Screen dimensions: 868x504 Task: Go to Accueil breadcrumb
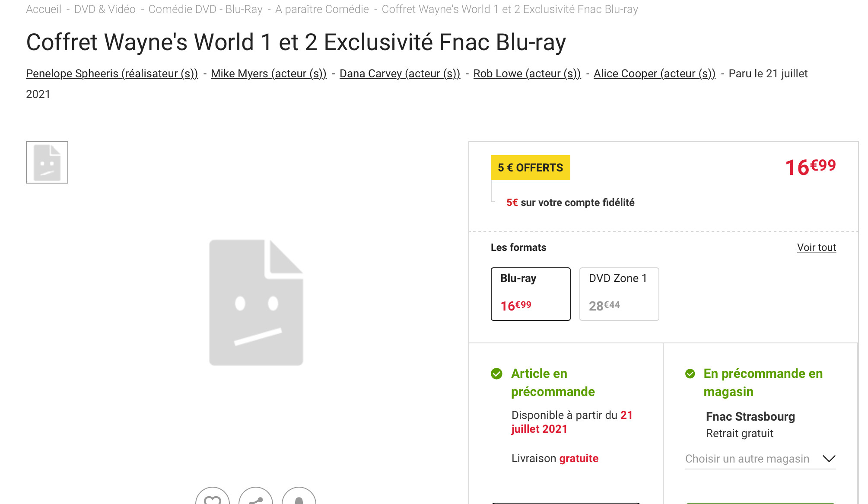(44, 9)
